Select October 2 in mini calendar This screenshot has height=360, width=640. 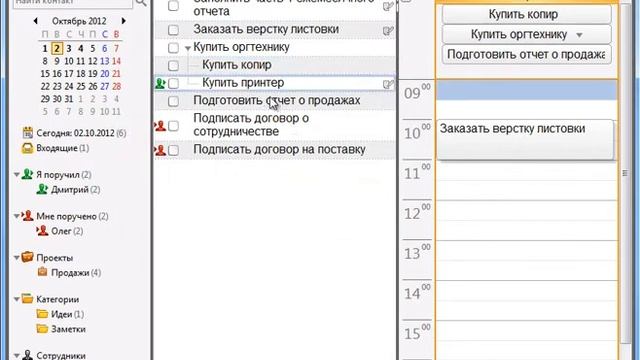coord(57,49)
